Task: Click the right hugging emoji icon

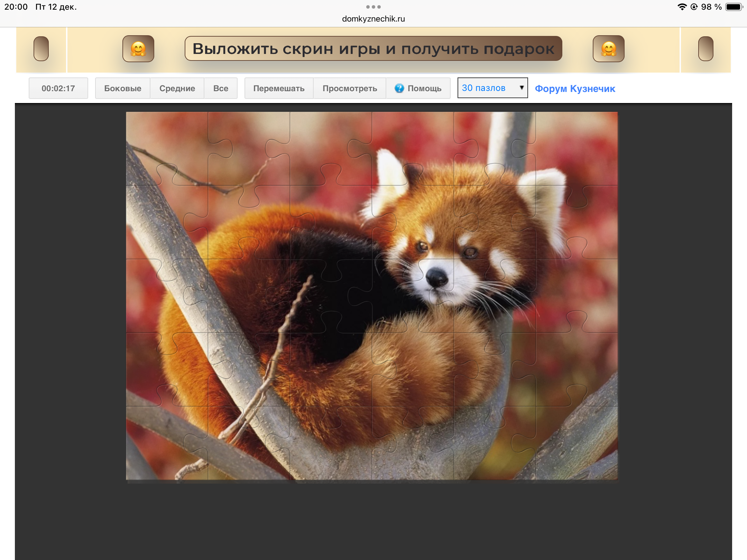Action: (x=608, y=49)
